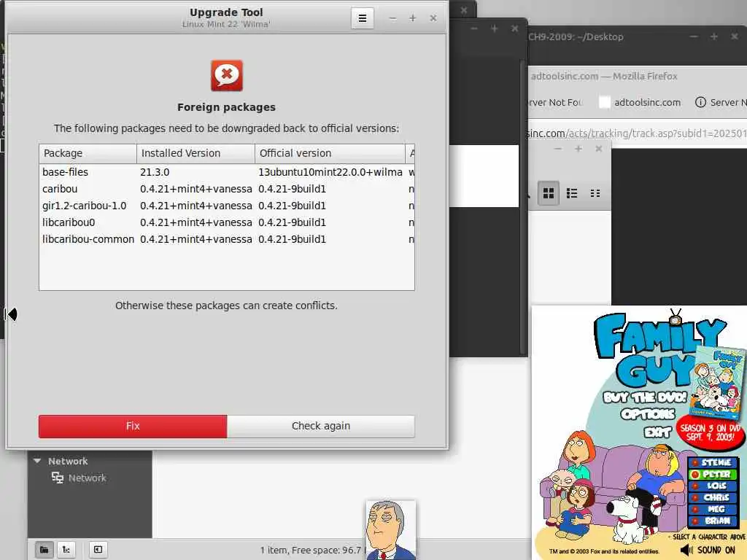Screen dimensions: 747x560
Task: Click the grey-haired cartoon character thumbnail
Action: (x=391, y=530)
